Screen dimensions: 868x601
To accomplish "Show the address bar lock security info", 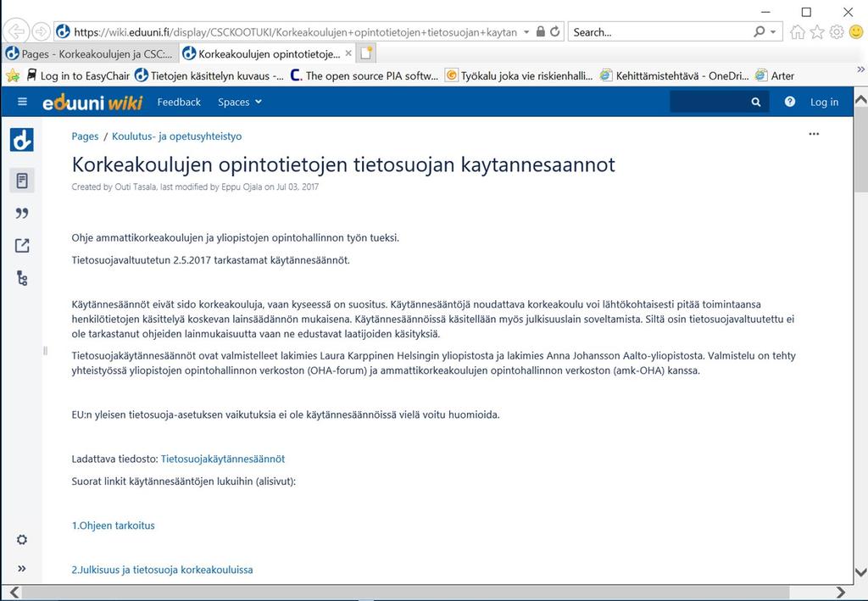I will click(x=540, y=31).
